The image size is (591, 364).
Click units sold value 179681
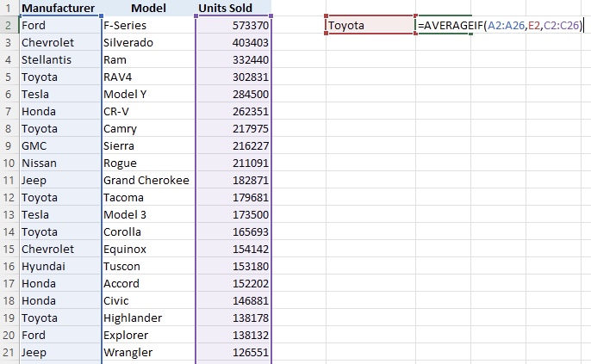[x=233, y=197]
